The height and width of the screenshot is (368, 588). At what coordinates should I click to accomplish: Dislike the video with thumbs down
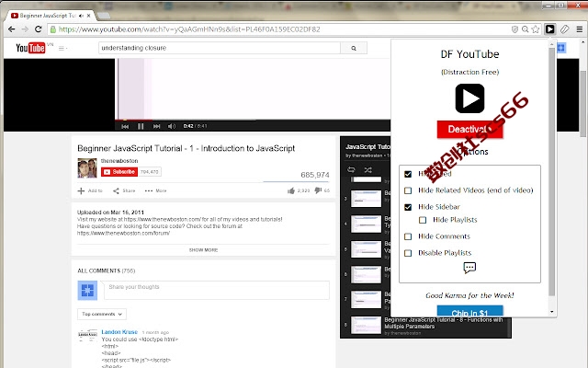318,190
